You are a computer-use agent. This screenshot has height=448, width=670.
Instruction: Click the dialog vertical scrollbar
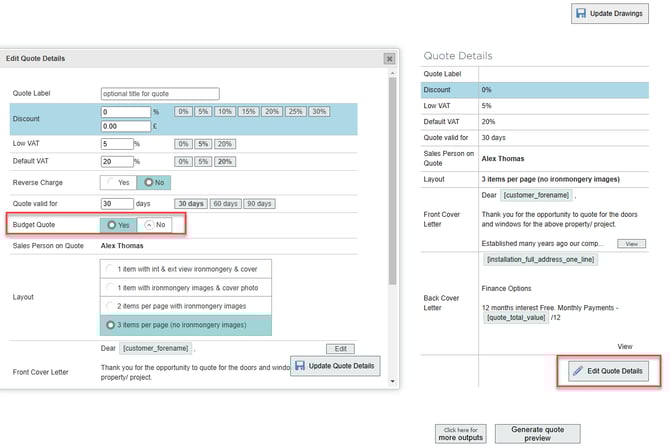click(391, 200)
